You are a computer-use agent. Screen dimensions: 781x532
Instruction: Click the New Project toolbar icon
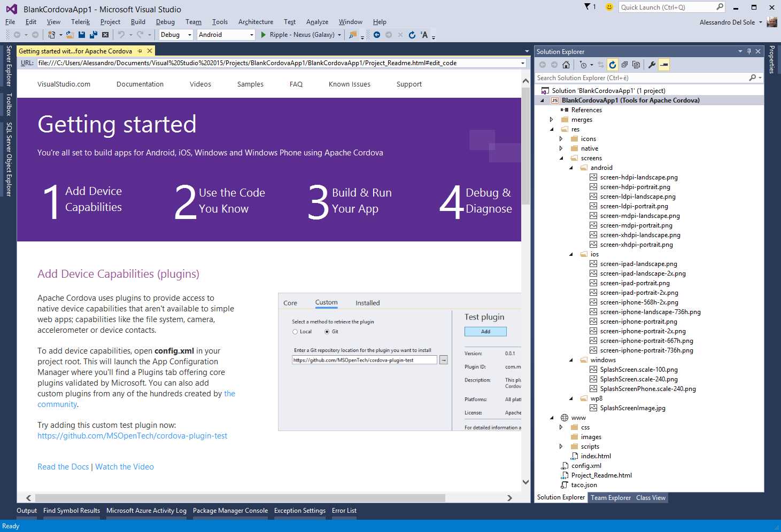coord(52,34)
